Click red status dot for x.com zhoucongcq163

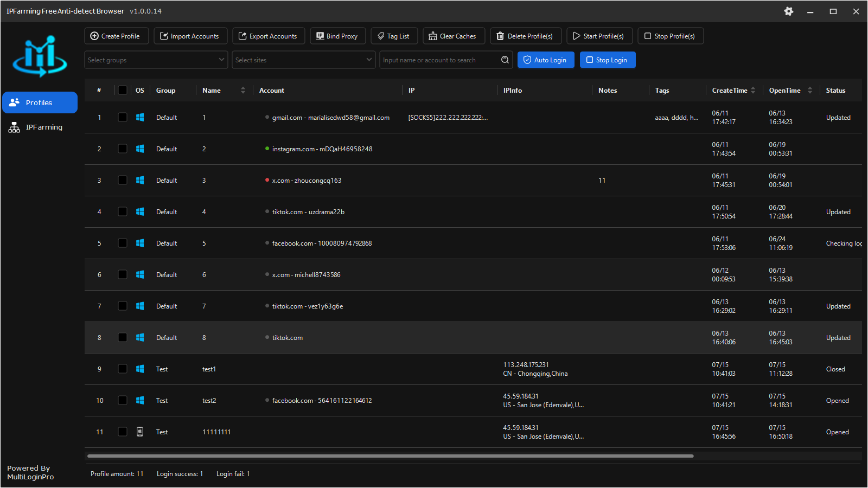pyautogui.click(x=267, y=180)
